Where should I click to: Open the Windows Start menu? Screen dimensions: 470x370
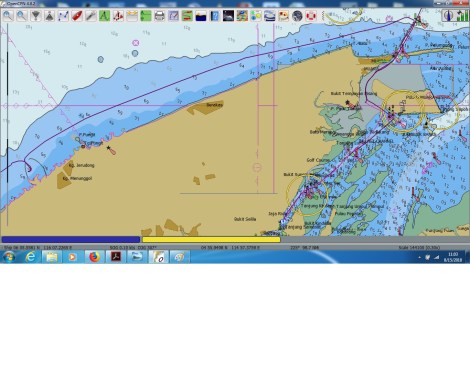(9, 257)
